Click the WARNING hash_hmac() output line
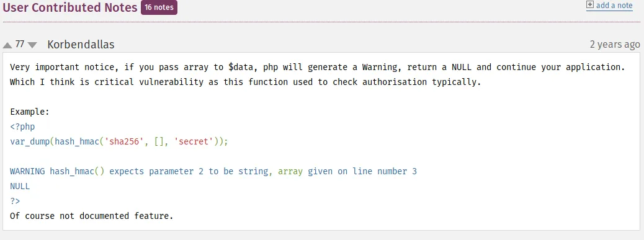The width and height of the screenshot is (644, 240). point(213,171)
